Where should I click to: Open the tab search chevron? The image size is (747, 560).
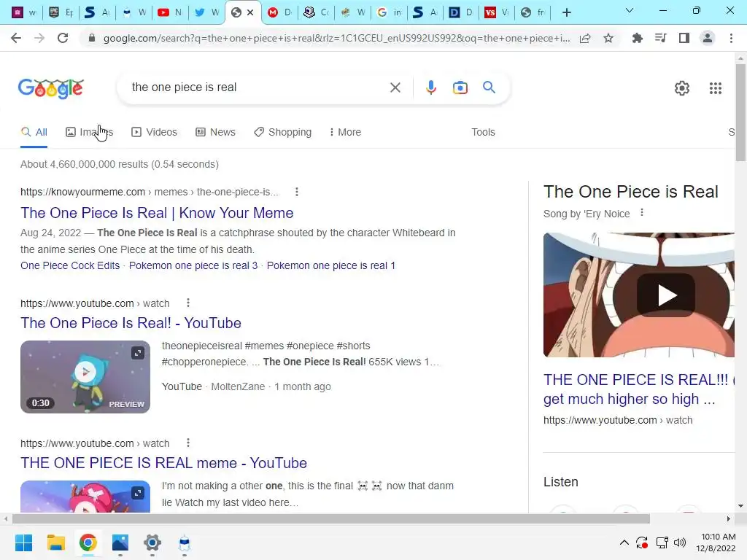tap(629, 10)
